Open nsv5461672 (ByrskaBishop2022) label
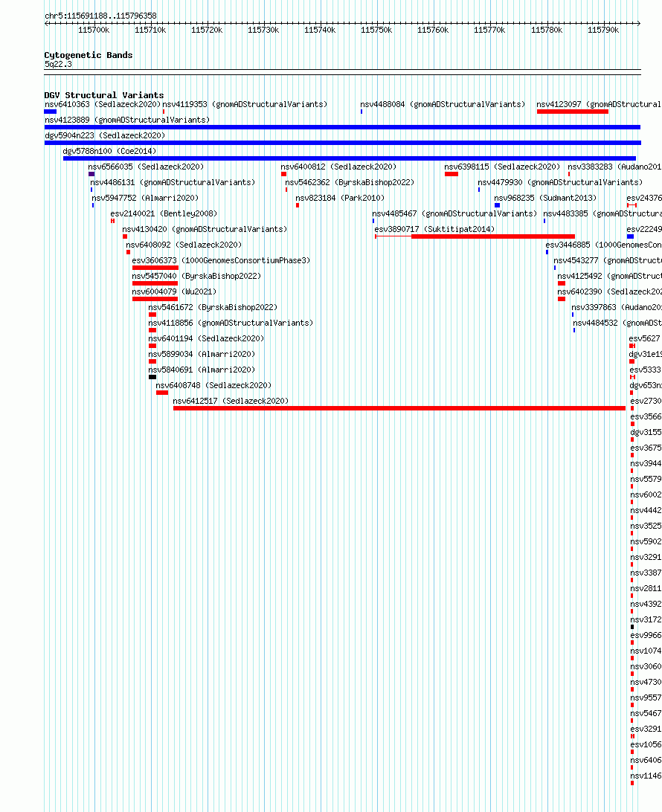662x812 pixels. coord(213,307)
